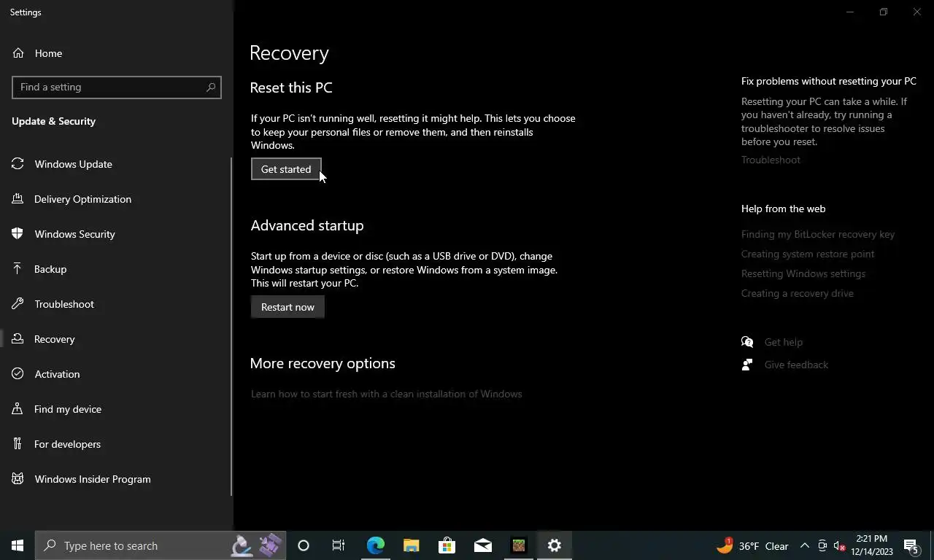Click Restart now under Advanced startup
Viewport: 934px width, 560px height.
click(x=287, y=307)
